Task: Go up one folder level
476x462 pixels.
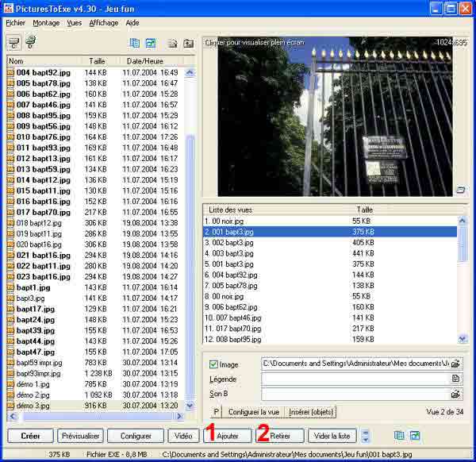Action: coord(188,43)
